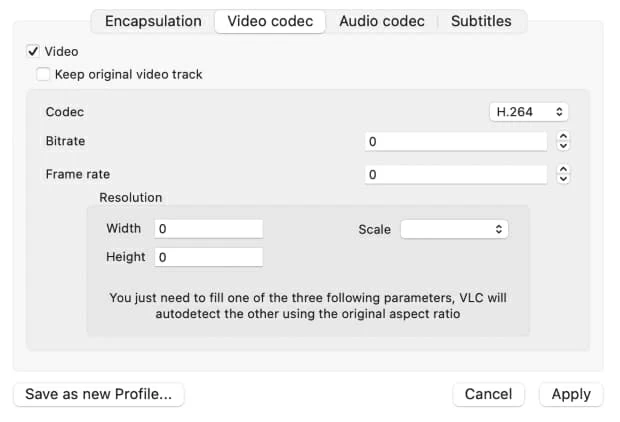
Task: Apply the video codec settings
Action: tap(571, 394)
